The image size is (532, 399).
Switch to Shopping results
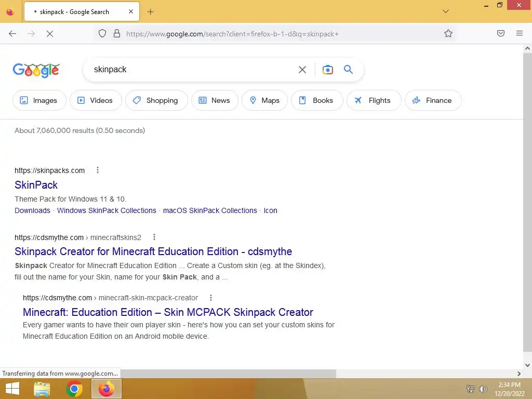tap(156, 100)
